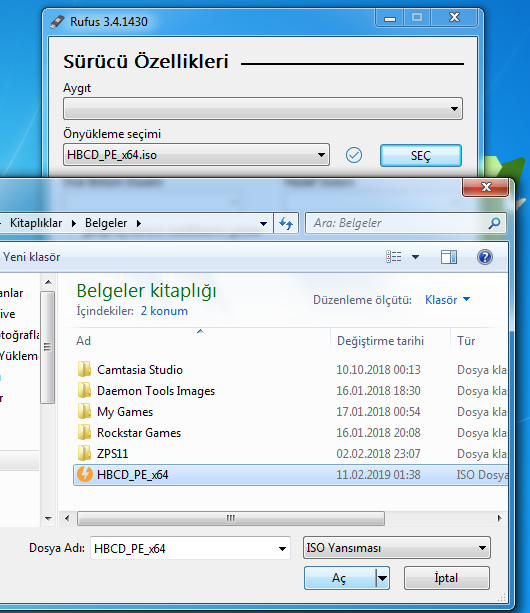The width and height of the screenshot is (530, 613).
Task: Click the date 16.01.2018 20:08
Action: pos(378,433)
